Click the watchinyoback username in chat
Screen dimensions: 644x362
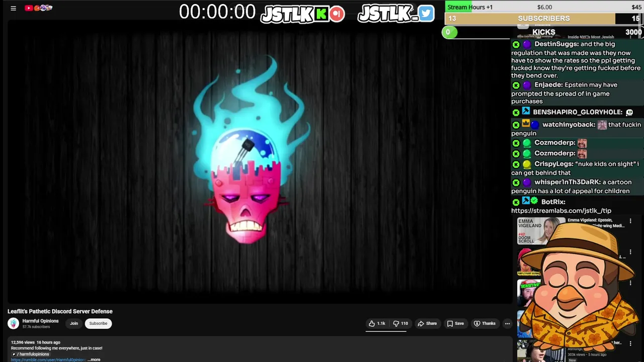[569, 124]
